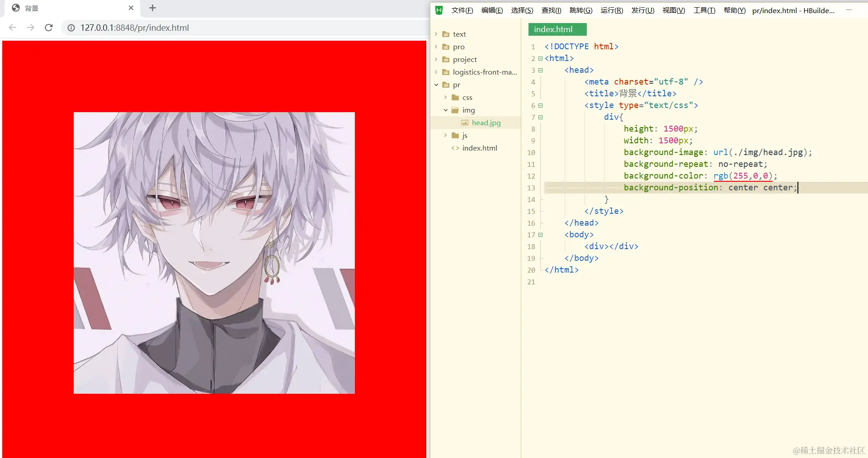Open the 选择(S) menu
Image resolution: width=868 pixels, height=458 pixels.
point(522,10)
